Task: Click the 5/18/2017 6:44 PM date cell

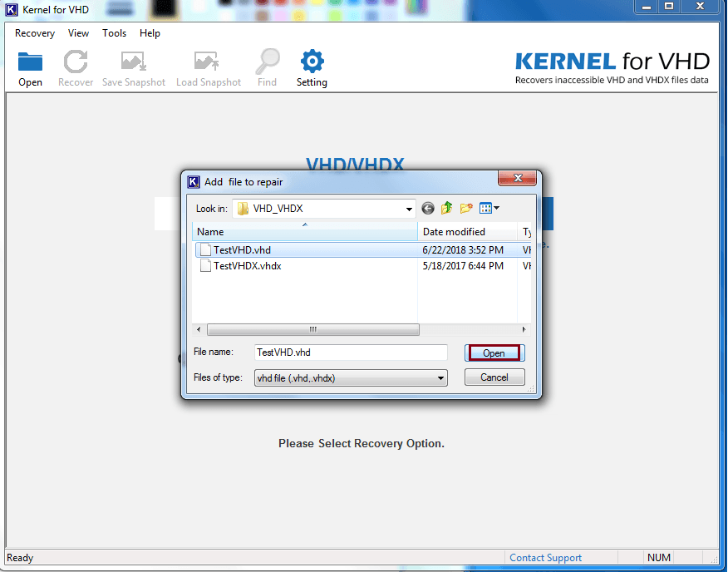Action: pyautogui.click(x=463, y=266)
